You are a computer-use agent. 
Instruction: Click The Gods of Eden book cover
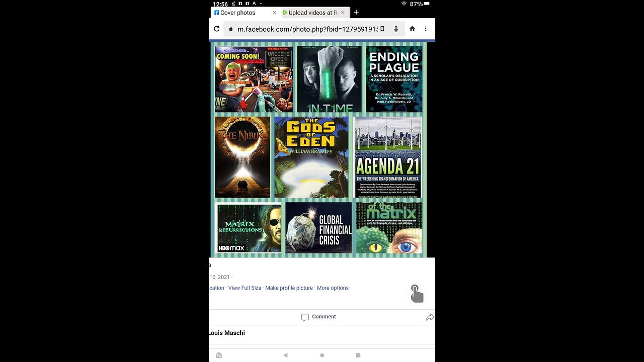(311, 157)
